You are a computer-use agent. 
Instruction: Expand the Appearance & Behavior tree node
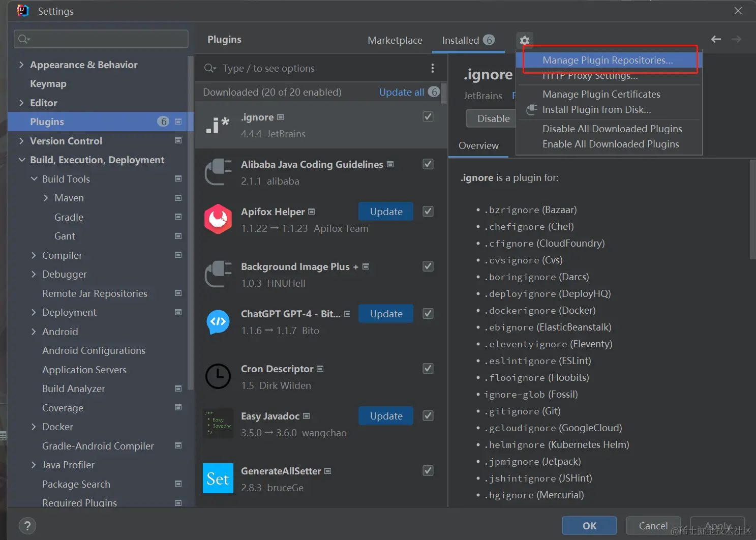21,65
